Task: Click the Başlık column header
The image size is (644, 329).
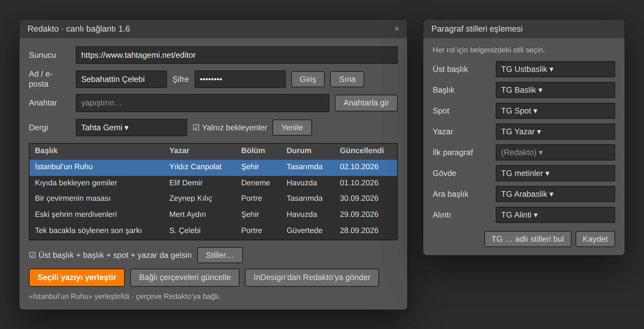Action: [46, 150]
